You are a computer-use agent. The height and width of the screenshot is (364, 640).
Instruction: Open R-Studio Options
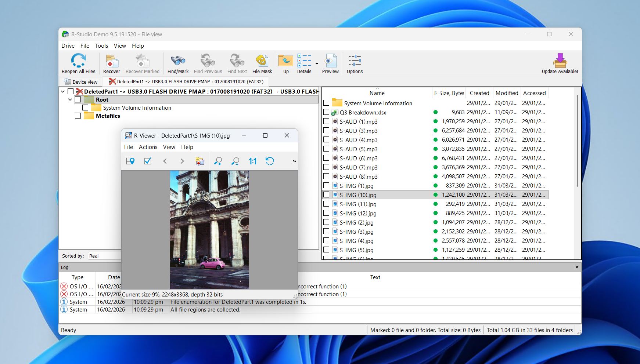354,63
